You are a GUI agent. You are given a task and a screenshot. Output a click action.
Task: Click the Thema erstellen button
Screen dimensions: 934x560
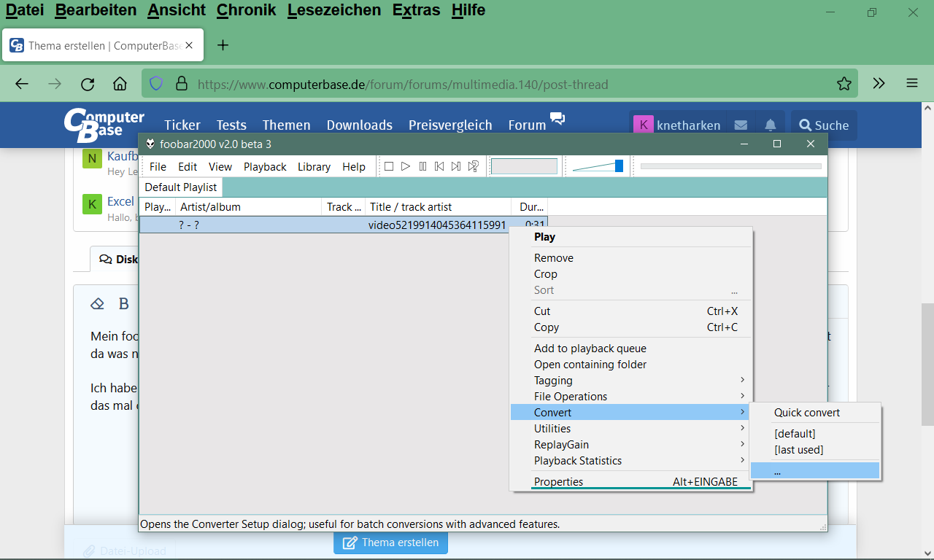tap(390, 542)
